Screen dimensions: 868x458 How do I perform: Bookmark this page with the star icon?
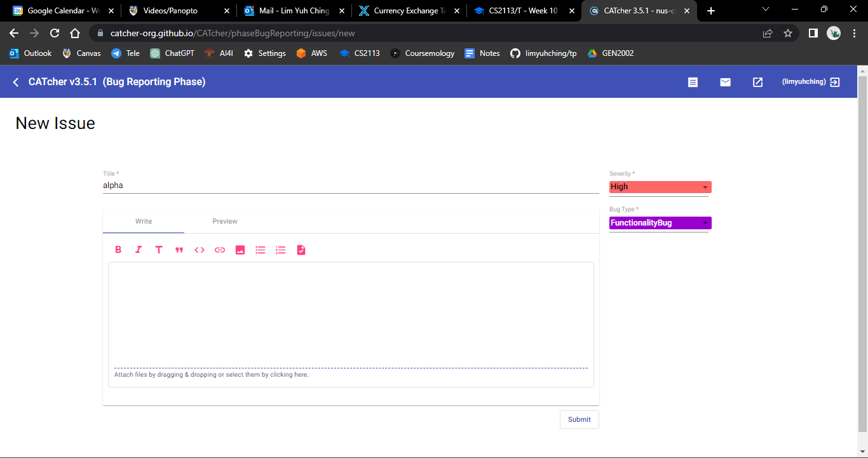[x=788, y=33]
